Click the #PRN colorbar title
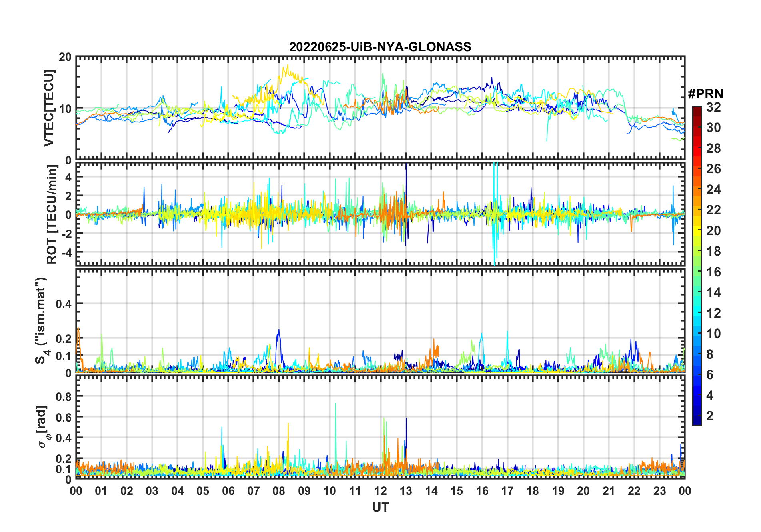Viewport: 761px width, 532px height. pos(705,94)
